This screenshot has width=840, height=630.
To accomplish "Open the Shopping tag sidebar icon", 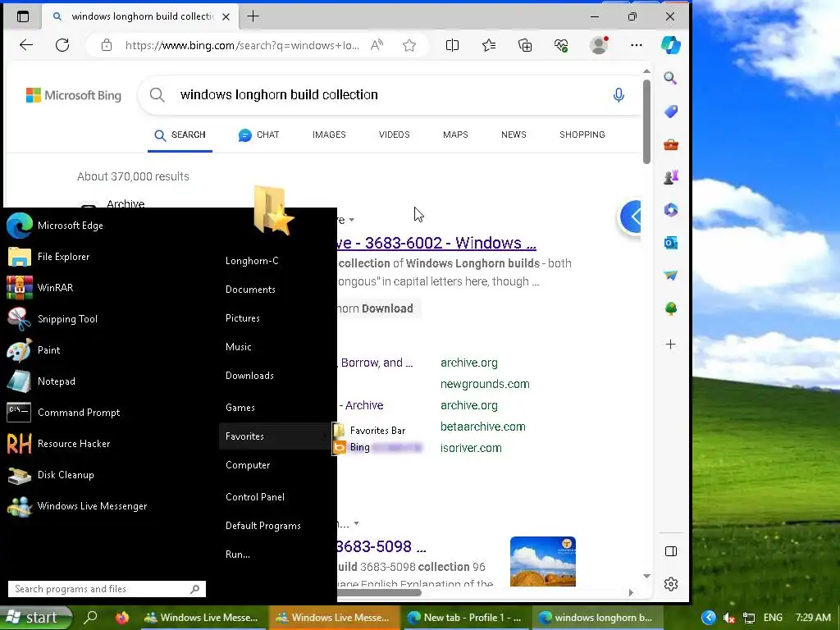I will tap(671, 112).
